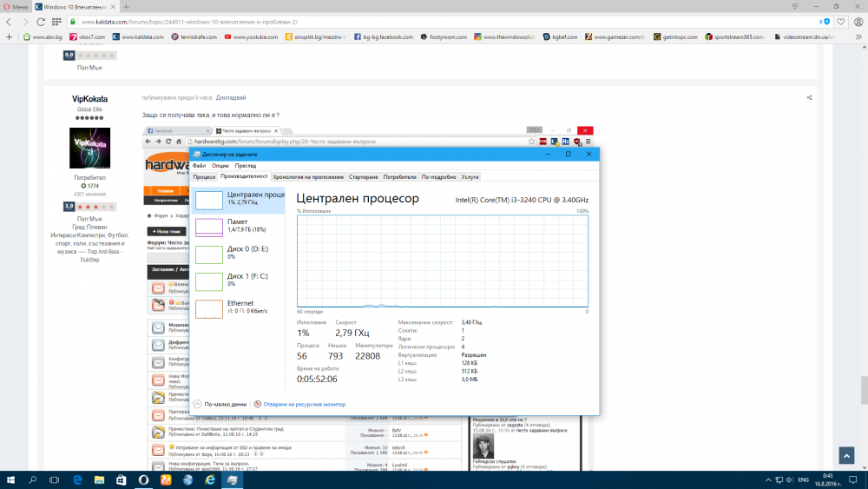Close the Windows 10 Впечатления tab
This screenshot has width=868, height=489.
[x=113, y=7]
